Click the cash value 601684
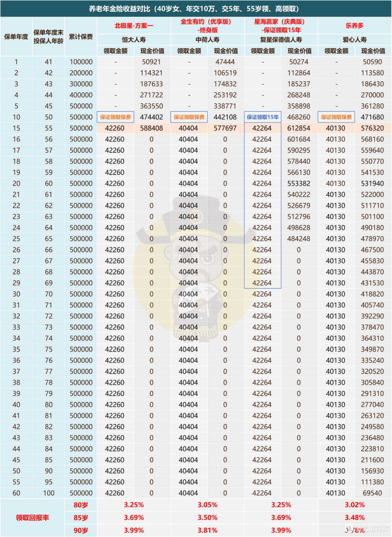This screenshot has width=392, height=537. coord(299,139)
